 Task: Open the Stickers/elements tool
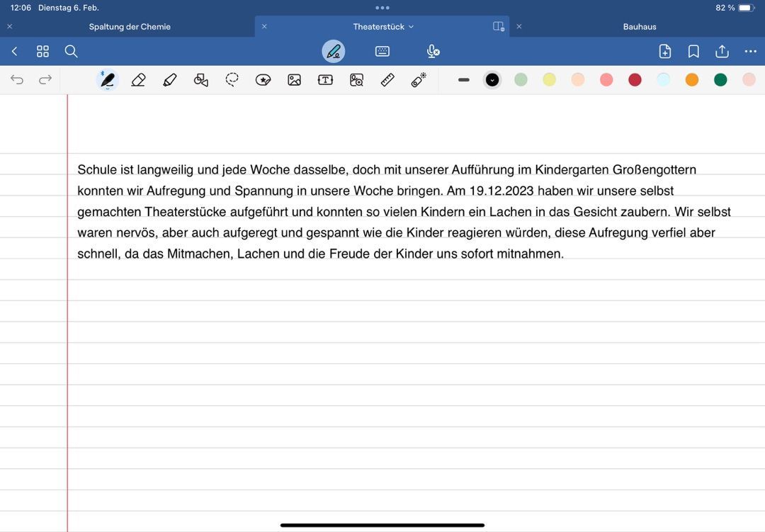pyautogui.click(x=263, y=80)
